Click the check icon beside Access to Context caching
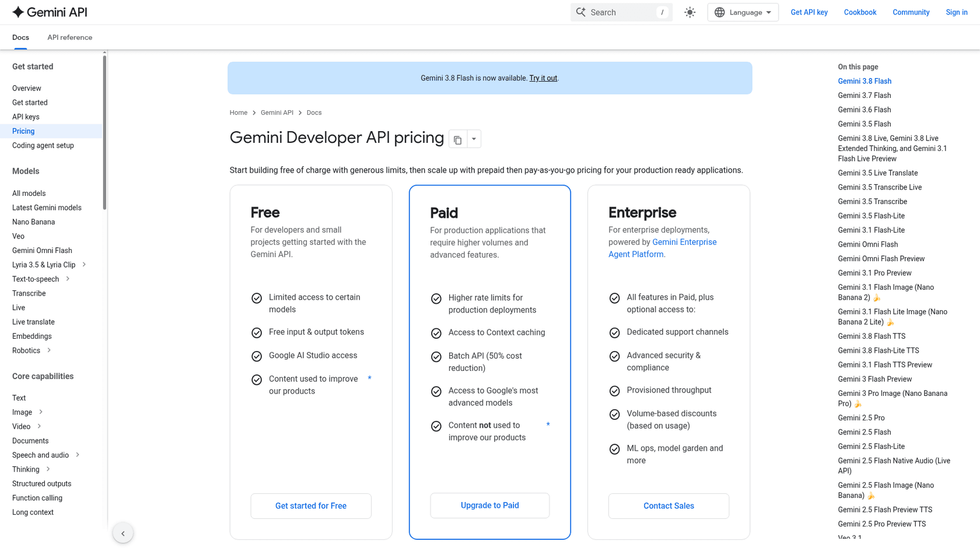The height and width of the screenshot is (551, 980). click(x=436, y=334)
